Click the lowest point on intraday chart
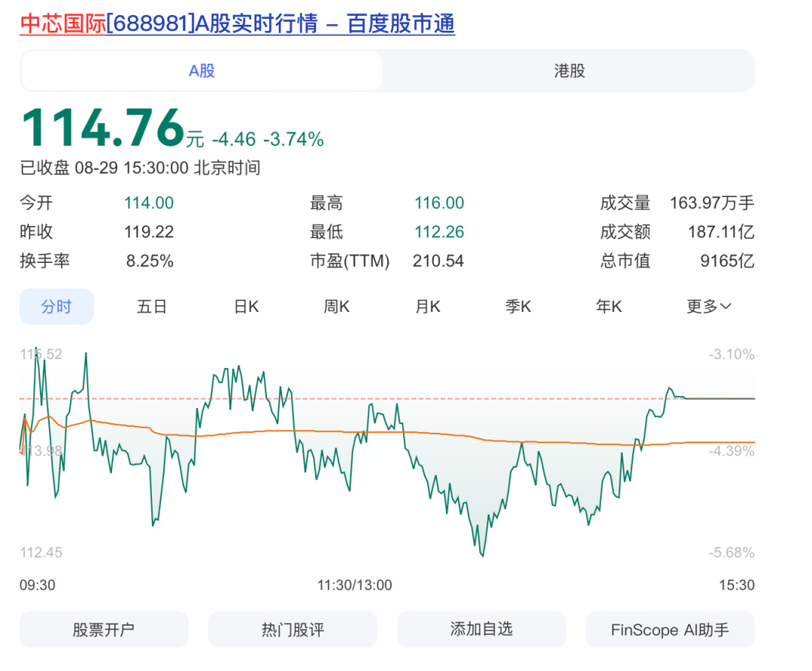Image resolution: width=812 pixels, height=671 pixels. (x=482, y=555)
